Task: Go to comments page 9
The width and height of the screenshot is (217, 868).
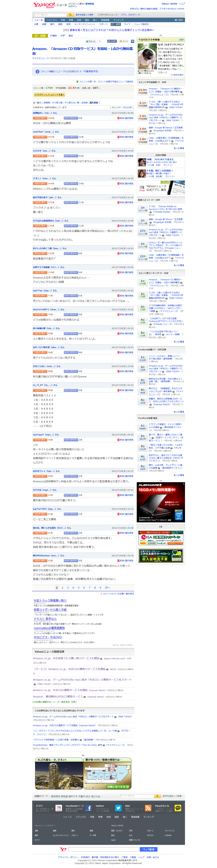Action: tap(100, 588)
